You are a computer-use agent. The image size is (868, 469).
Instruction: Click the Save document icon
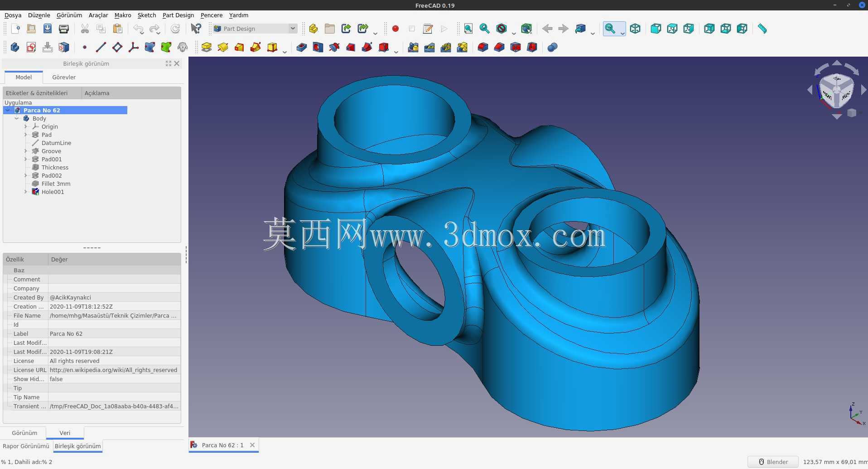[x=48, y=29]
